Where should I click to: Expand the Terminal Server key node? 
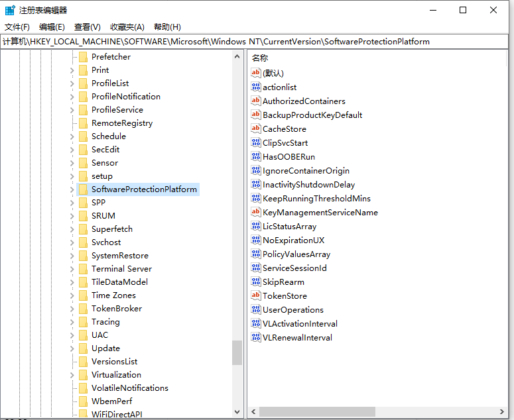point(72,269)
